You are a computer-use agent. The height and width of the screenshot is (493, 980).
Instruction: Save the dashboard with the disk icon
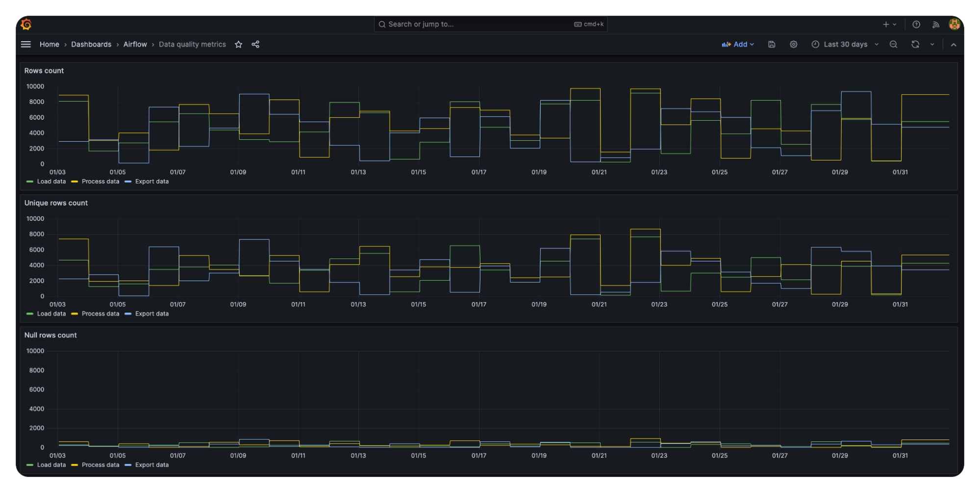771,44
